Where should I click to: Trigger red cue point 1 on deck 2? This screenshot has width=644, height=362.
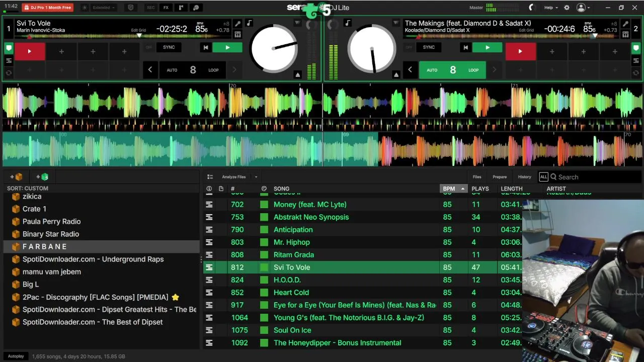point(520,51)
